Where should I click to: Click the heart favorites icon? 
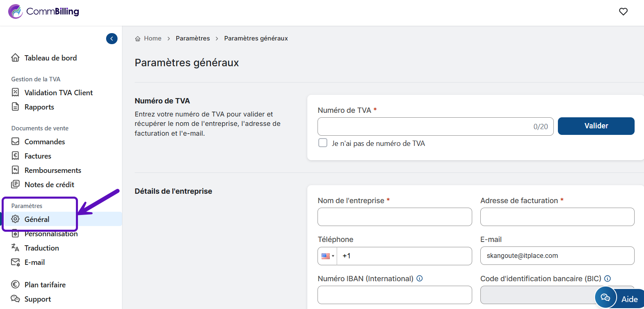coord(623,12)
